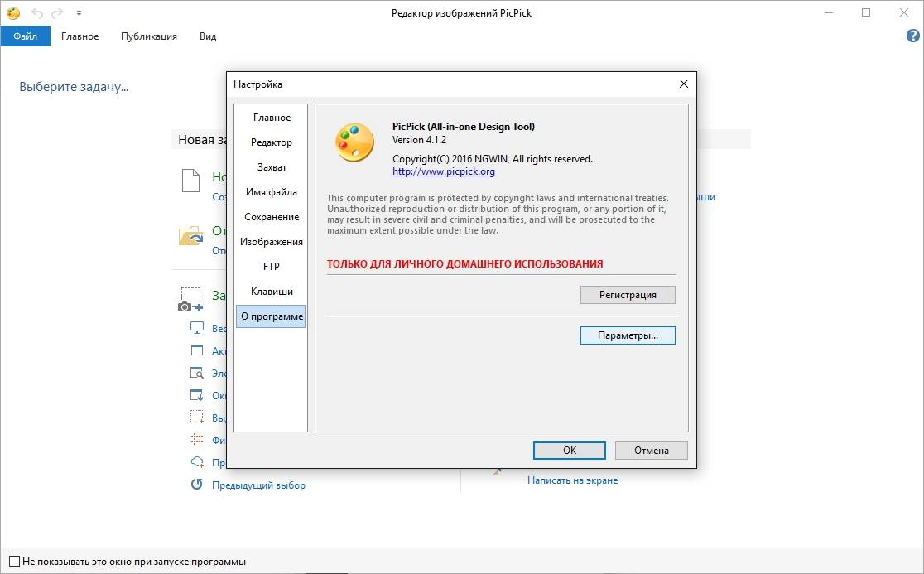Click the red 'ТОЛЬКО ДЛЯ ЛИЧНОГО ДОМАШНЕГО ИСПОЛЬЗОВАНИЯ' text
924x574 pixels.
click(465, 263)
